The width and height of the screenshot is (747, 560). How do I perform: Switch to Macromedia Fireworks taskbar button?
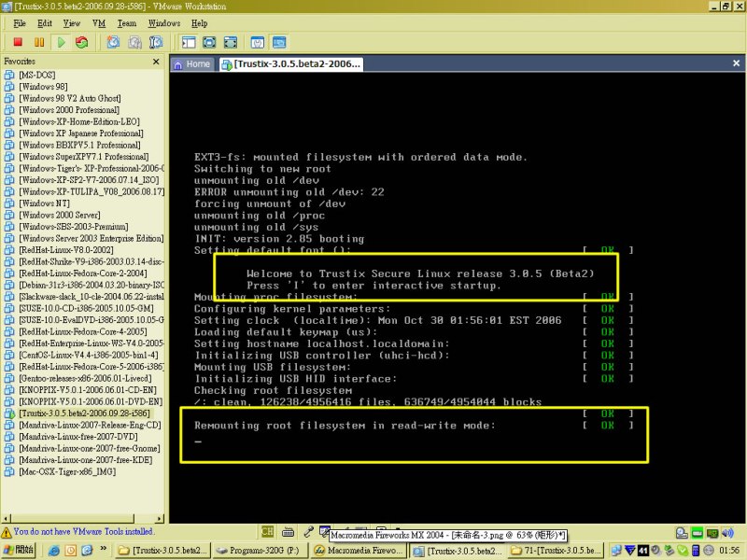pyautogui.click(x=359, y=551)
